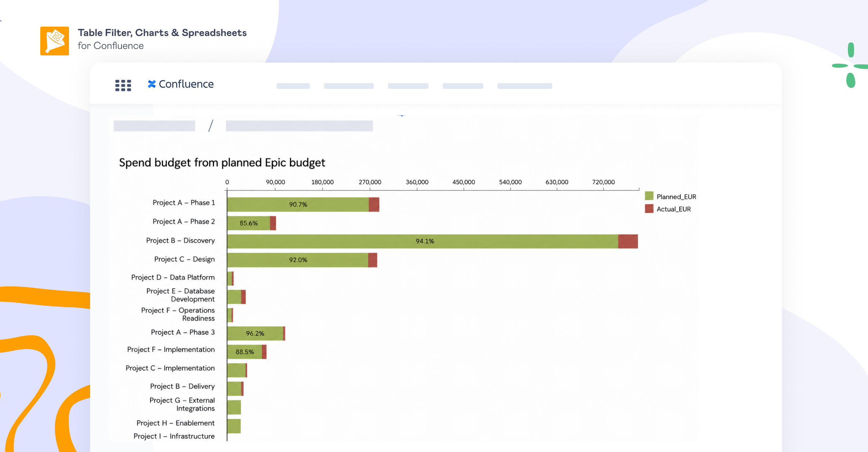Click the 450,000 axis tick label
Screen dimensions: 868x452
464,182
